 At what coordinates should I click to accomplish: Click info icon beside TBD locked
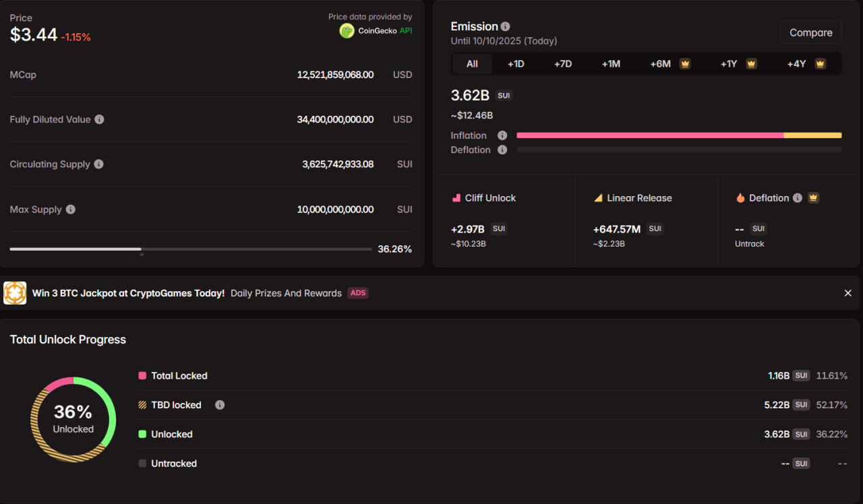(220, 405)
